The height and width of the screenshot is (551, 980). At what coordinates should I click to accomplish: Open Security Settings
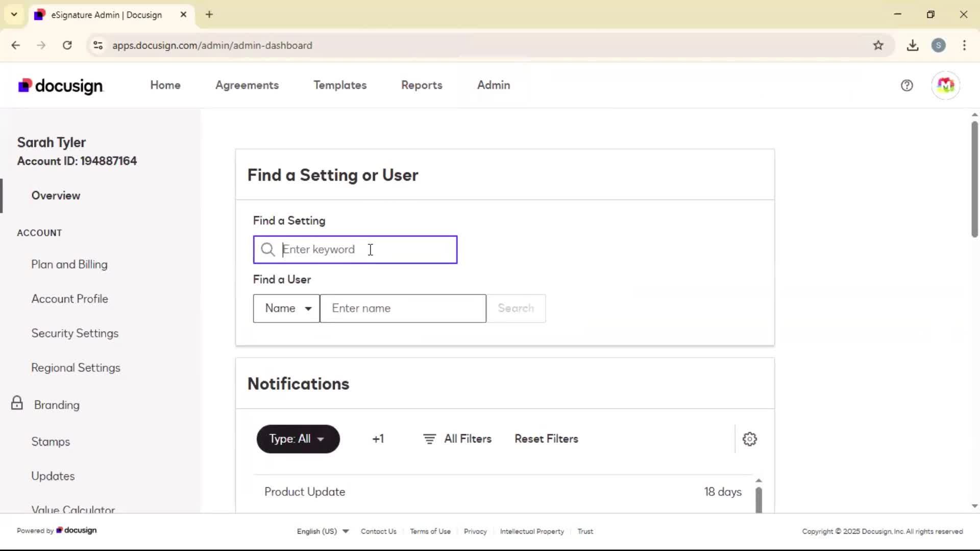[x=75, y=333]
